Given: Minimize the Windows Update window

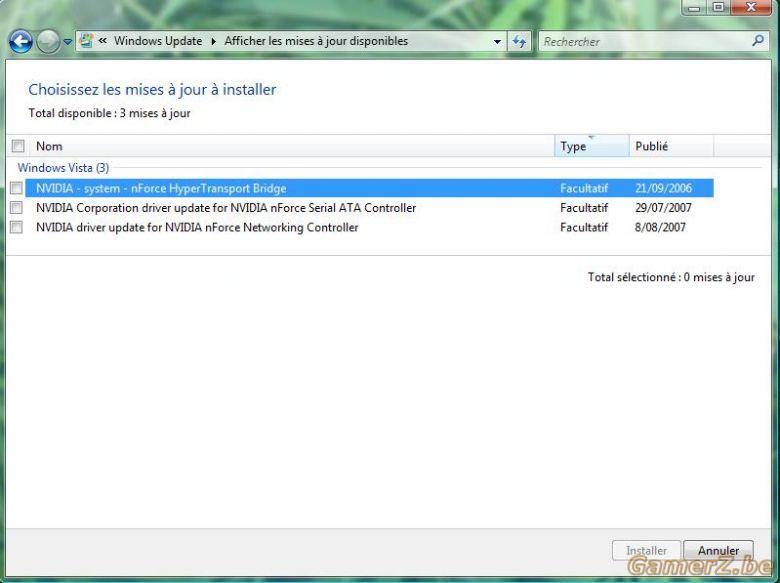Looking at the screenshot, I should coord(694,7).
